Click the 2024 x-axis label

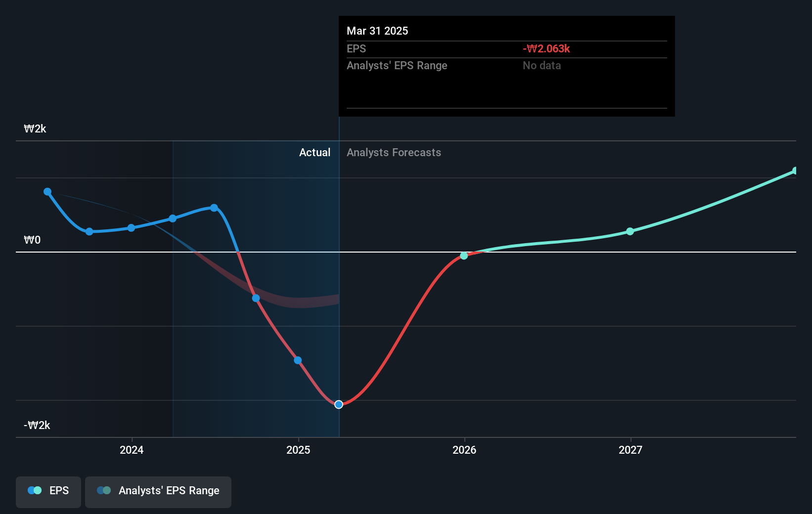click(x=132, y=450)
